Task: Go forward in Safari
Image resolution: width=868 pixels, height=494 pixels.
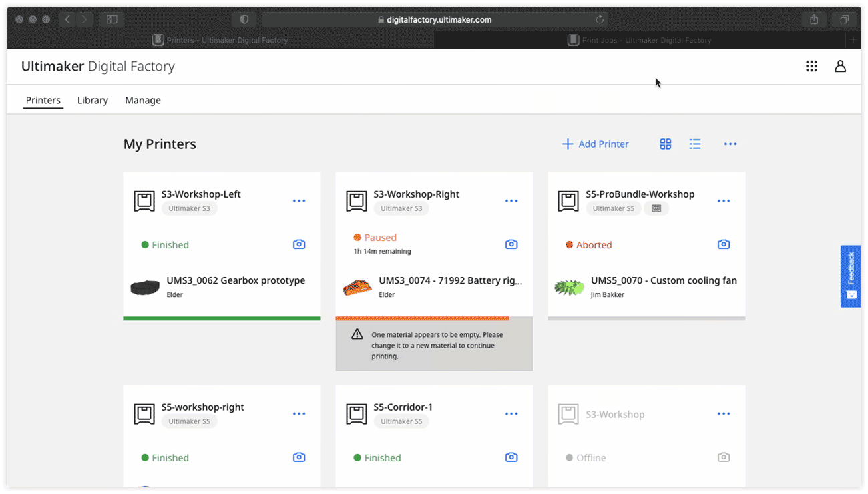Action: (x=84, y=20)
